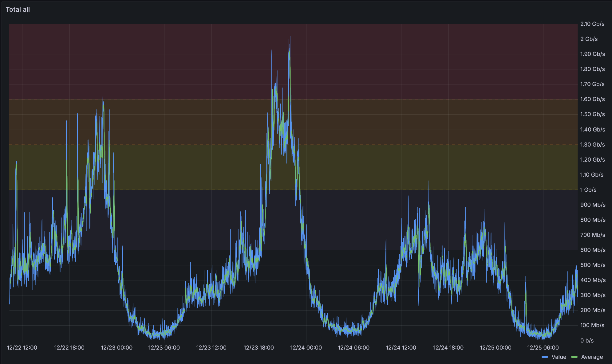Click the 1.60 Gb/s y-axis threshold label
The height and width of the screenshot is (364, 612).
click(x=592, y=99)
